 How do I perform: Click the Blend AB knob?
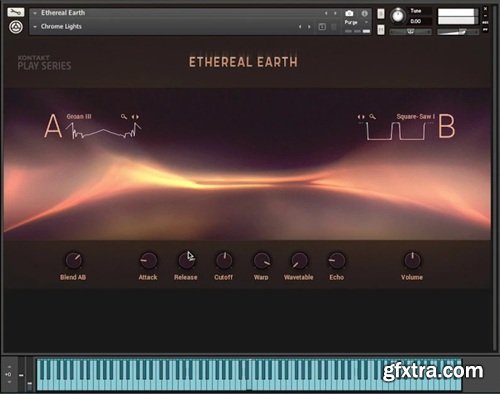tap(73, 260)
